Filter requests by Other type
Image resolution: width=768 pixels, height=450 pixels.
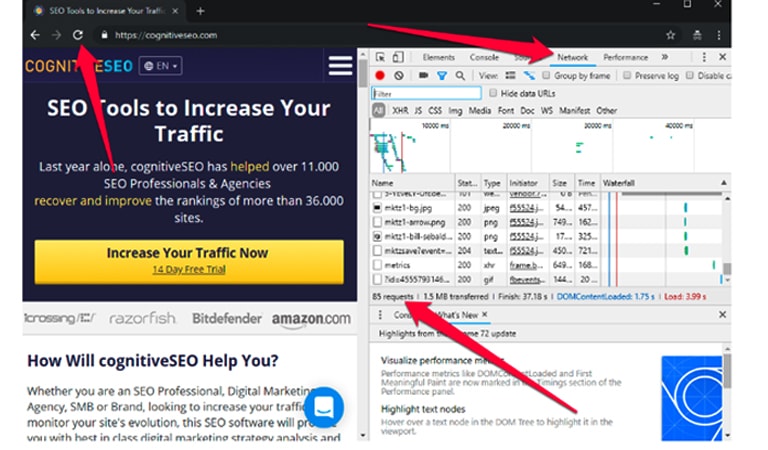(x=606, y=111)
